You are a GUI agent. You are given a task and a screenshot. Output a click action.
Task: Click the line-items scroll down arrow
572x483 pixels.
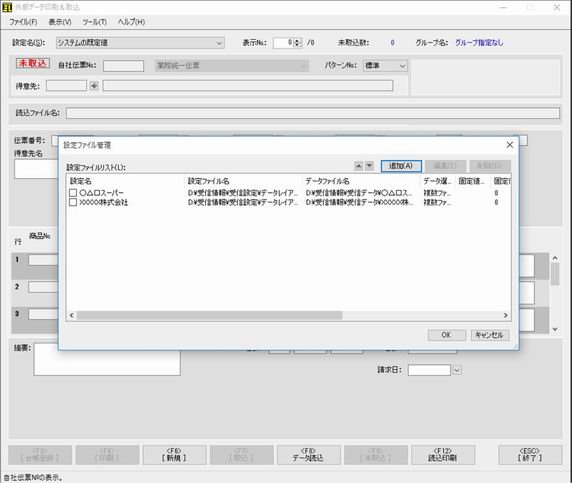click(555, 329)
